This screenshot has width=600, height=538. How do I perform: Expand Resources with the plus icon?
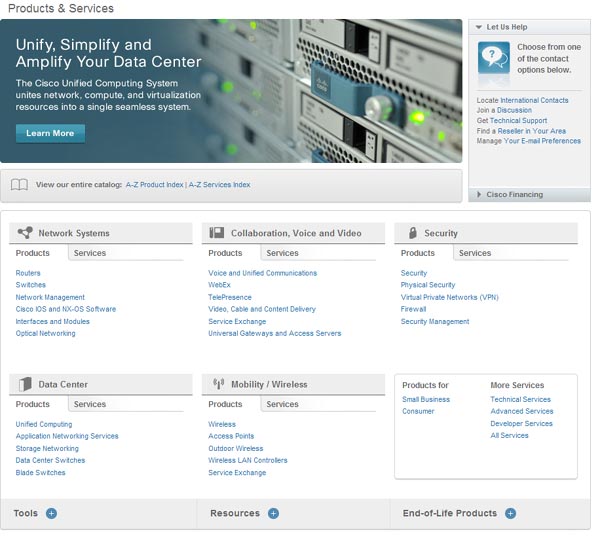point(273,513)
